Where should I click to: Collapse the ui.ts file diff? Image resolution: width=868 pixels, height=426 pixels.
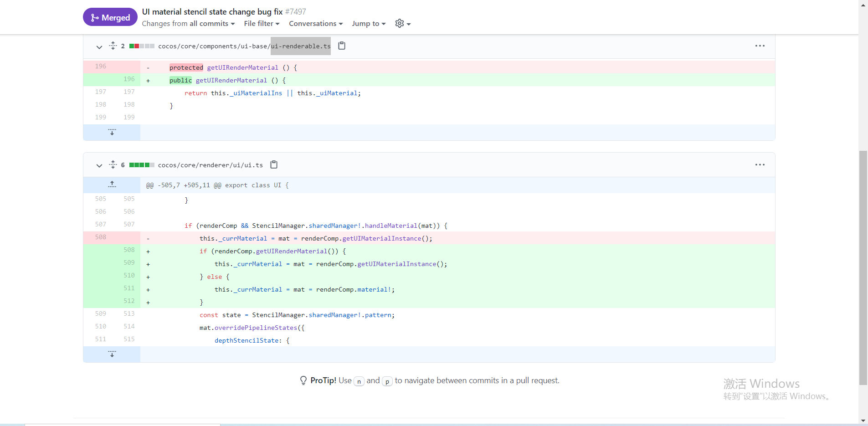[x=99, y=165]
